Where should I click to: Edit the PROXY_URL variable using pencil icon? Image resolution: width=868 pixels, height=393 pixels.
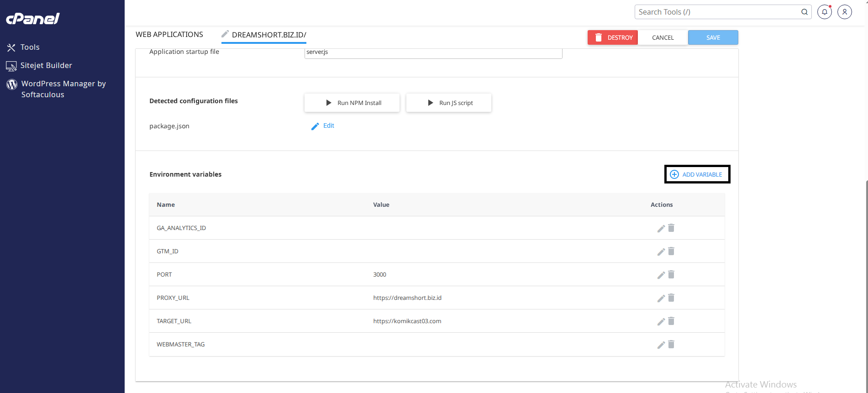tap(661, 298)
